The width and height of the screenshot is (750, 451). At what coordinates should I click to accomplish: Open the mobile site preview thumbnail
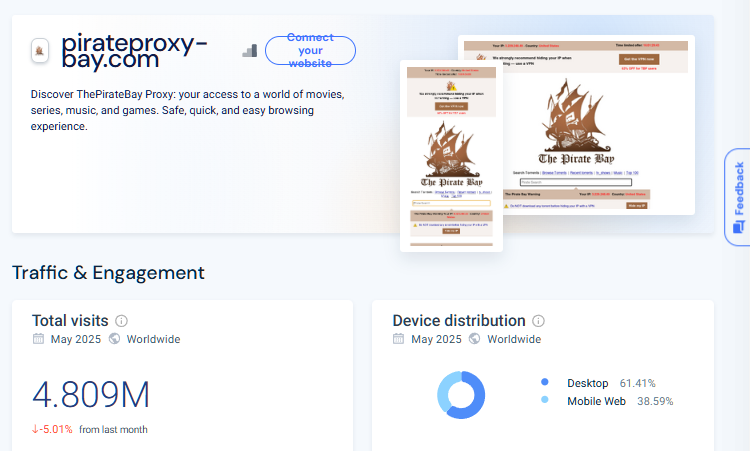coord(451,156)
